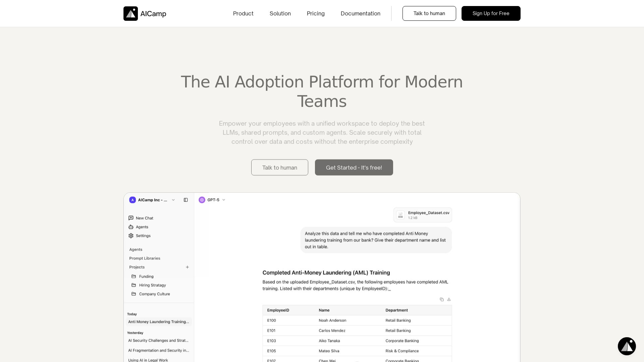This screenshot has width=644, height=362.
Task: Click the Agents robot icon
Action: tap(131, 227)
